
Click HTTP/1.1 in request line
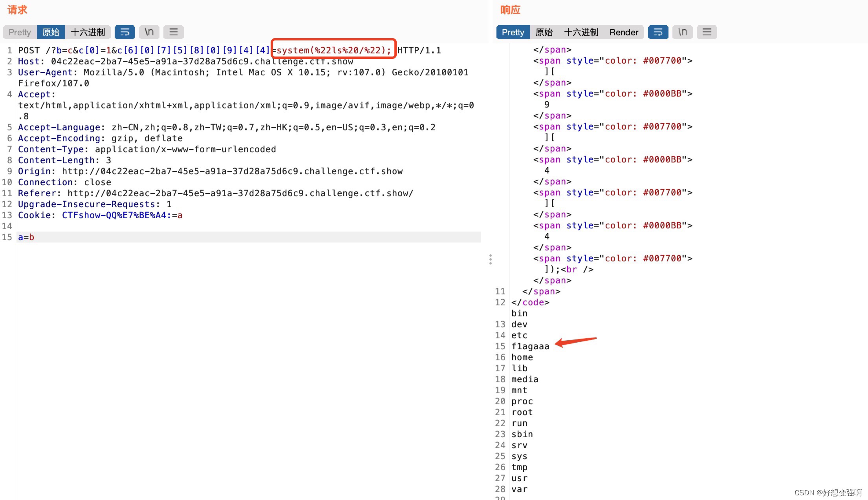coord(419,50)
